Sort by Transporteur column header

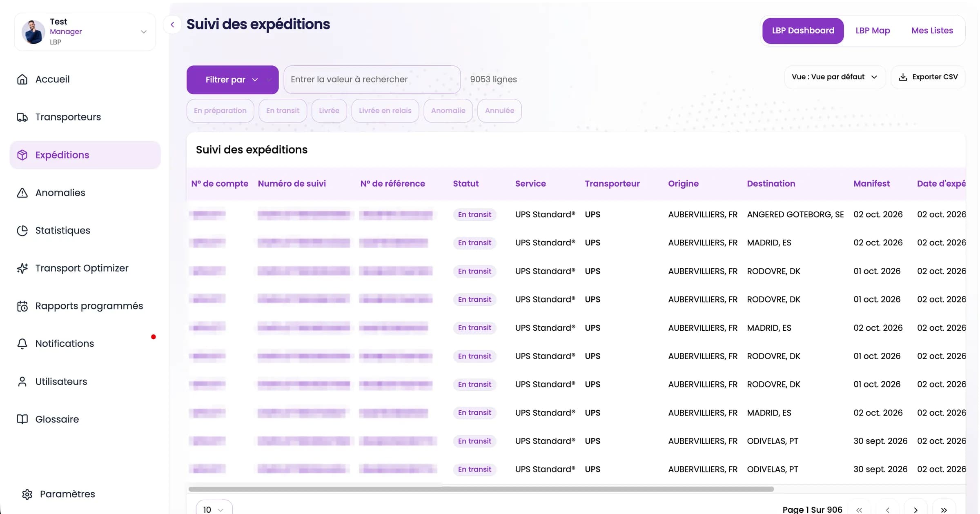(x=612, y=184)
